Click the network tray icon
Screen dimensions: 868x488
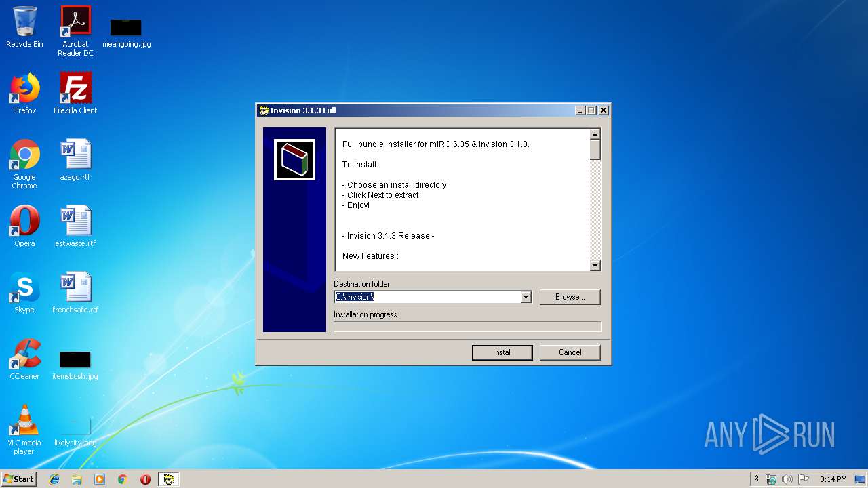771,479
